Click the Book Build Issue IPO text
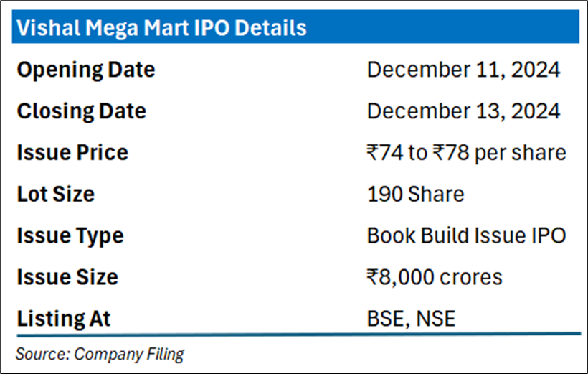 pyautogui.click(x=467, y=236)
